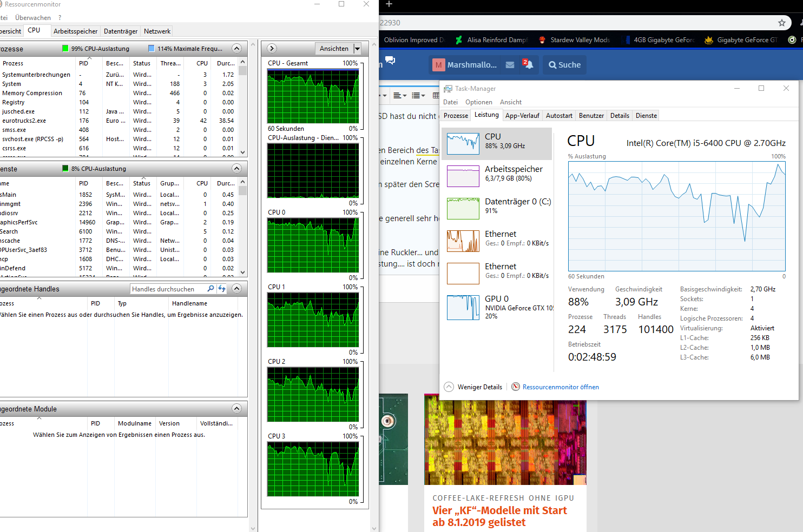Screen dimensions: 803x532
Task: Switch to App-Verlauf tab in Task-Manager
Action: pyautogui.click(x=522, y=116)
